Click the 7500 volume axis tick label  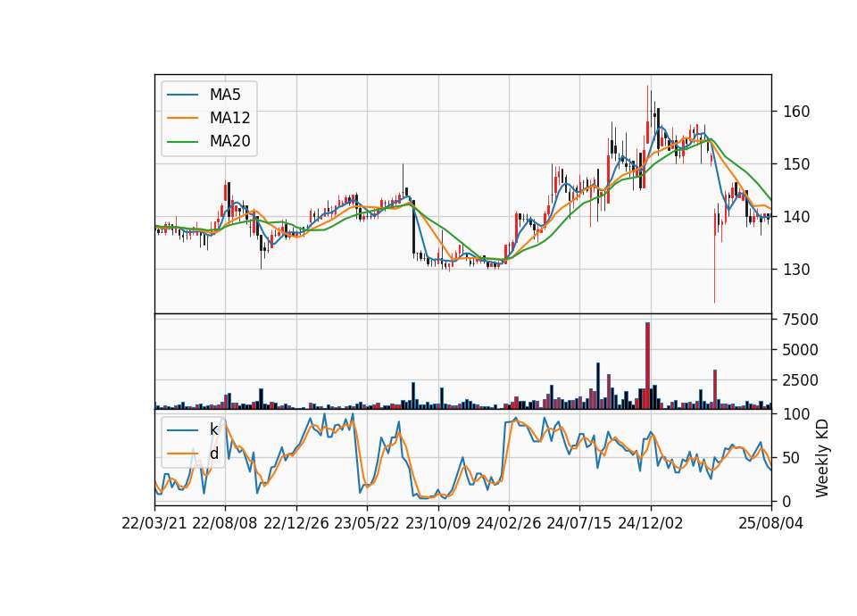point(801,320)
